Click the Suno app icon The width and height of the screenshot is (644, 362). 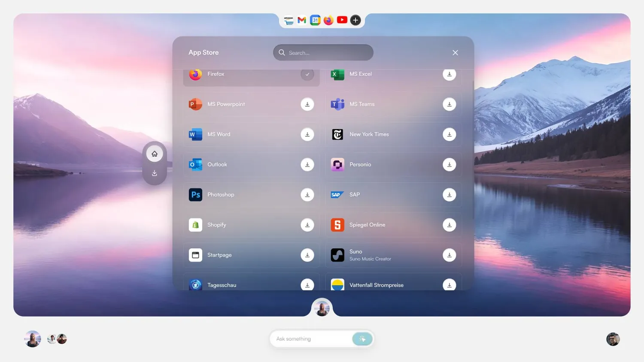point(337,255)
